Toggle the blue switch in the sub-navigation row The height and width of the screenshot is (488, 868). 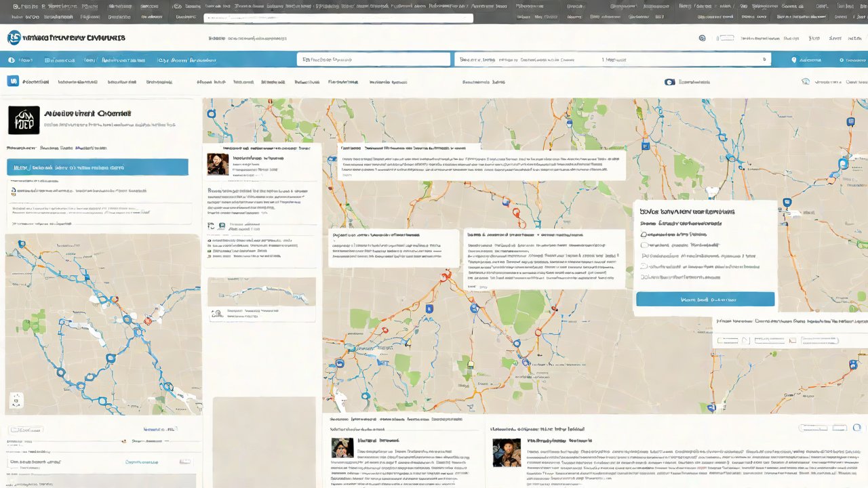[x=670, y=82]
